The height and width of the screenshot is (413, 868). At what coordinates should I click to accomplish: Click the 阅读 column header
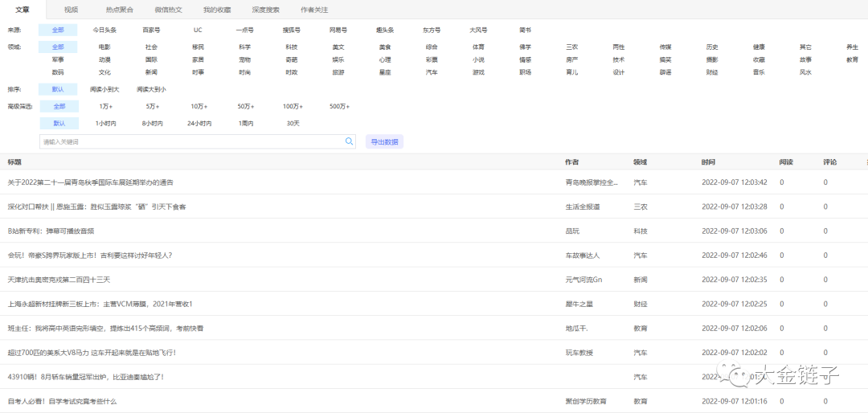(785, 162)
